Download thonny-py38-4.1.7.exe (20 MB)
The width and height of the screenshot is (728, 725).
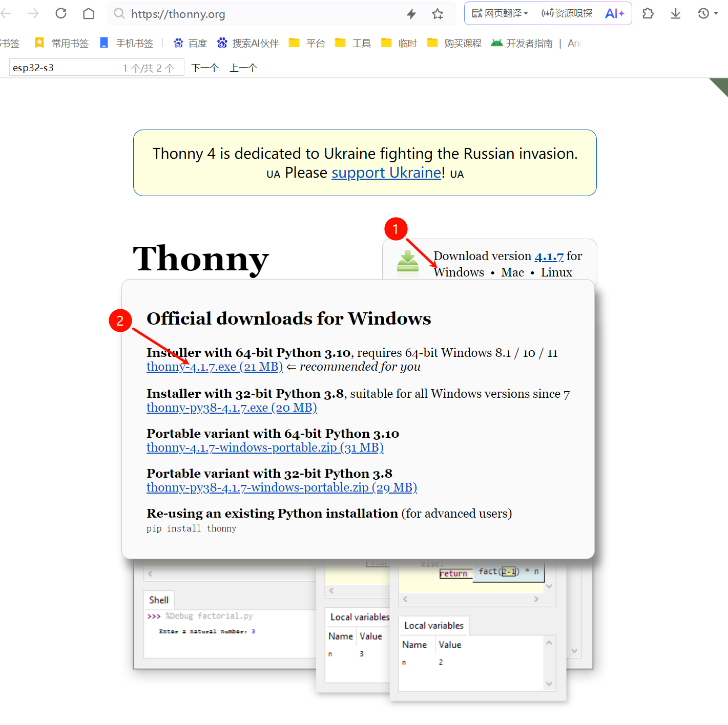tap(232, 408)
